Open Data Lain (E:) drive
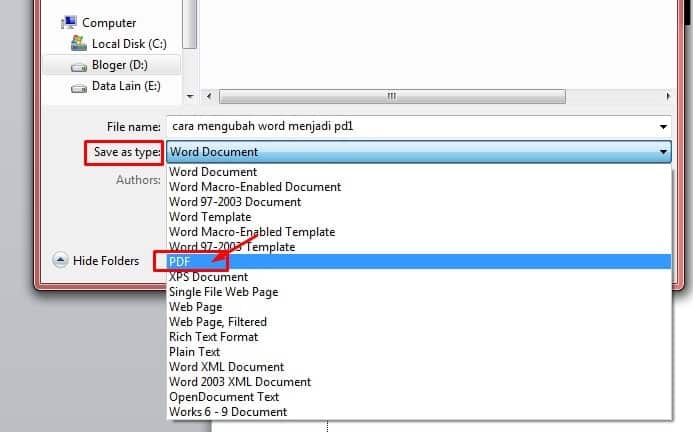 [126, 86]
